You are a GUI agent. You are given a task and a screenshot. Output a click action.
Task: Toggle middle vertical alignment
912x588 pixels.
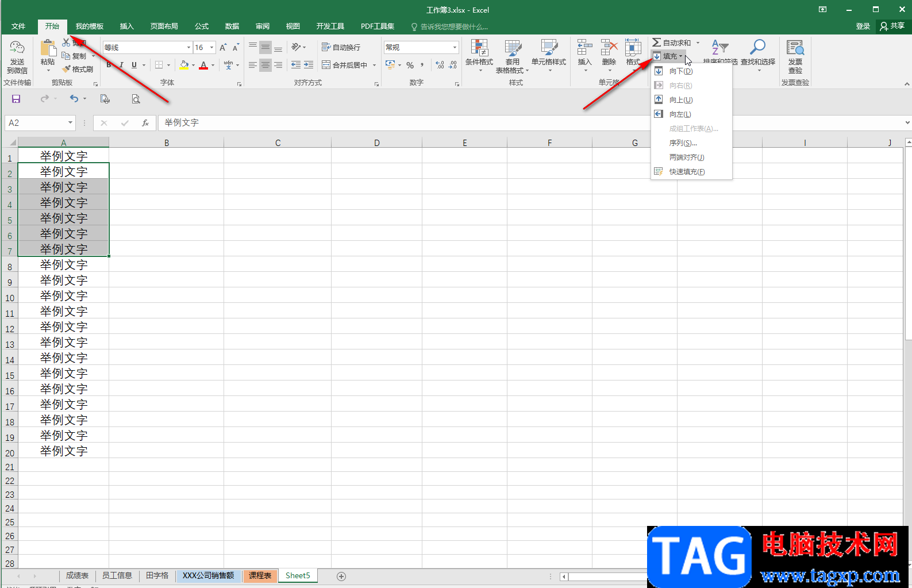pos(265,47)
